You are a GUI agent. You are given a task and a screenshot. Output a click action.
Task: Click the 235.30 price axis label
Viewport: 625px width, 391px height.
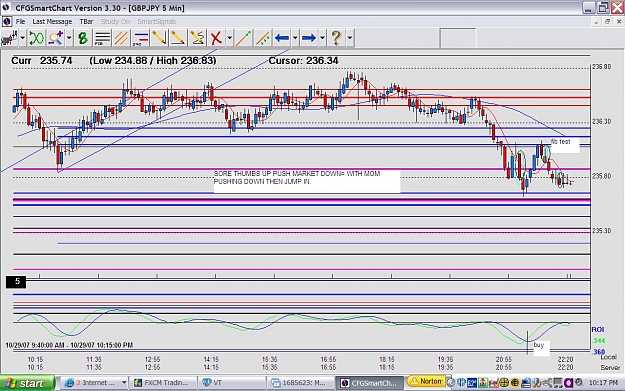(601, 231)
